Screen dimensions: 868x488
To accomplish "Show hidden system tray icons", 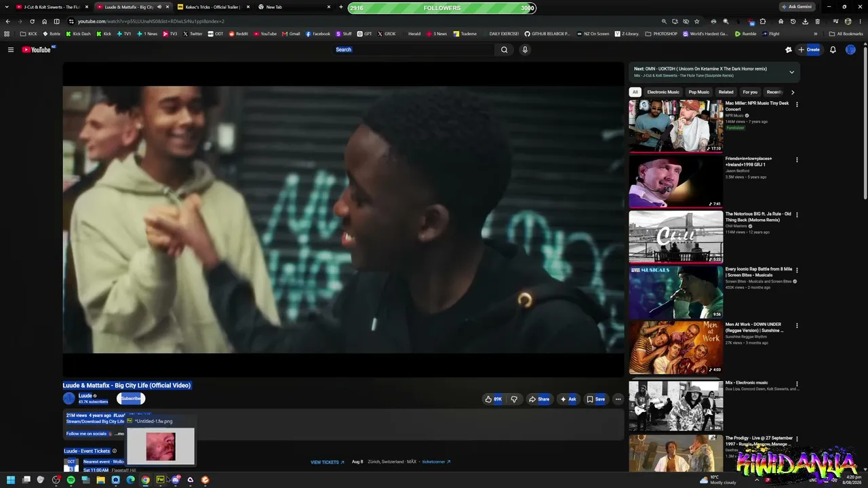I will click(757, 480).
